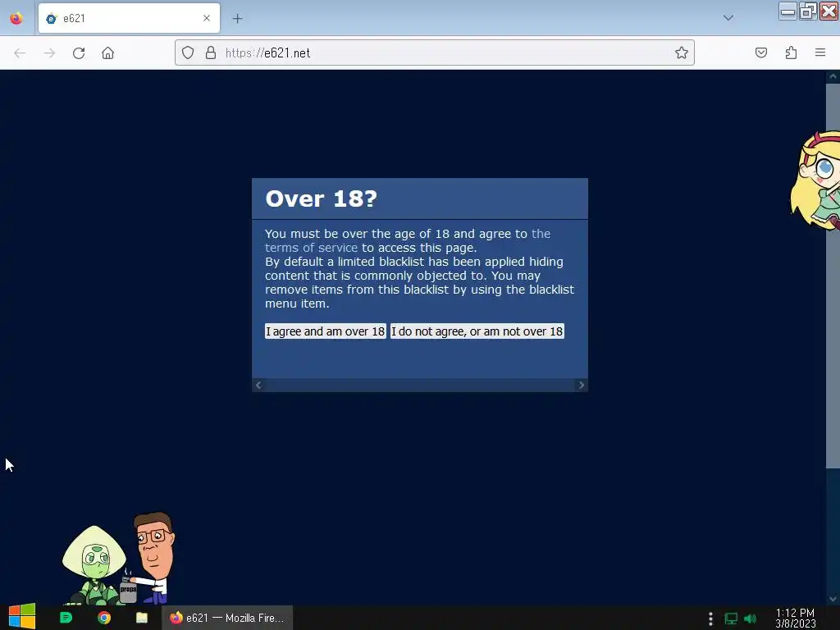Click page scrollbar down arrow
The height and width of the screenshot is (630, 840).
point(833,598)
